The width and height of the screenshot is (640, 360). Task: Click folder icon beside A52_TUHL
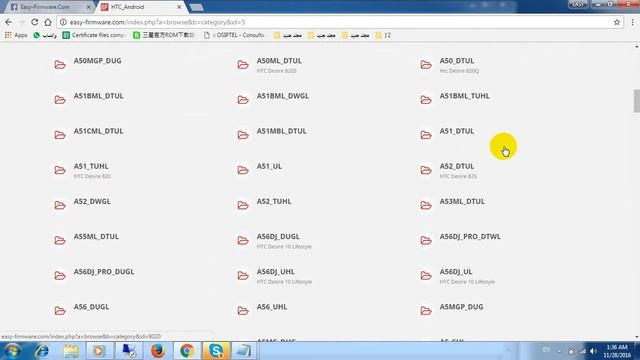pos(243,205)
